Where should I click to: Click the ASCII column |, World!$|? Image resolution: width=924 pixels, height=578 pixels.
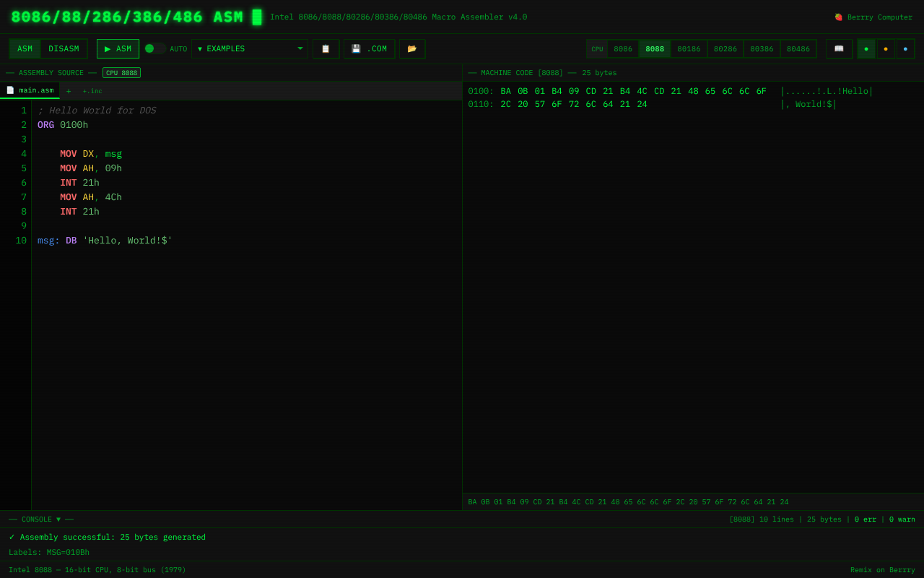tap(808, 105)
